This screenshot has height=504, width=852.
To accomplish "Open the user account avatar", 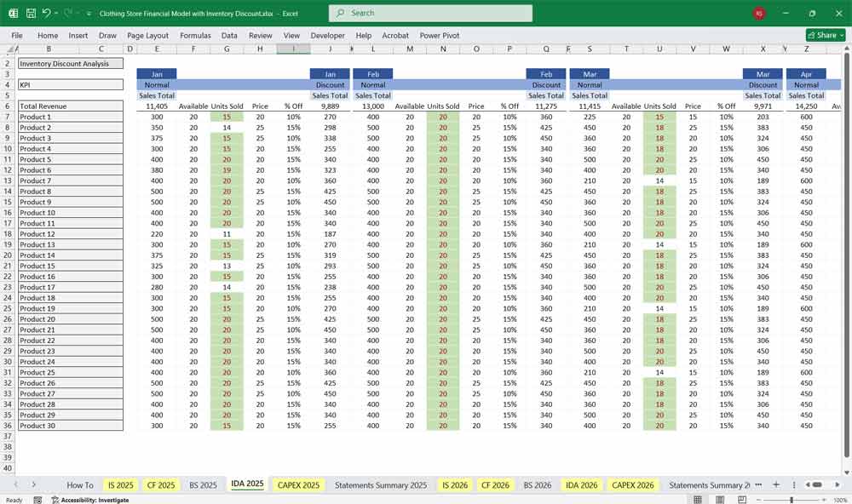I will pos(759,14).
